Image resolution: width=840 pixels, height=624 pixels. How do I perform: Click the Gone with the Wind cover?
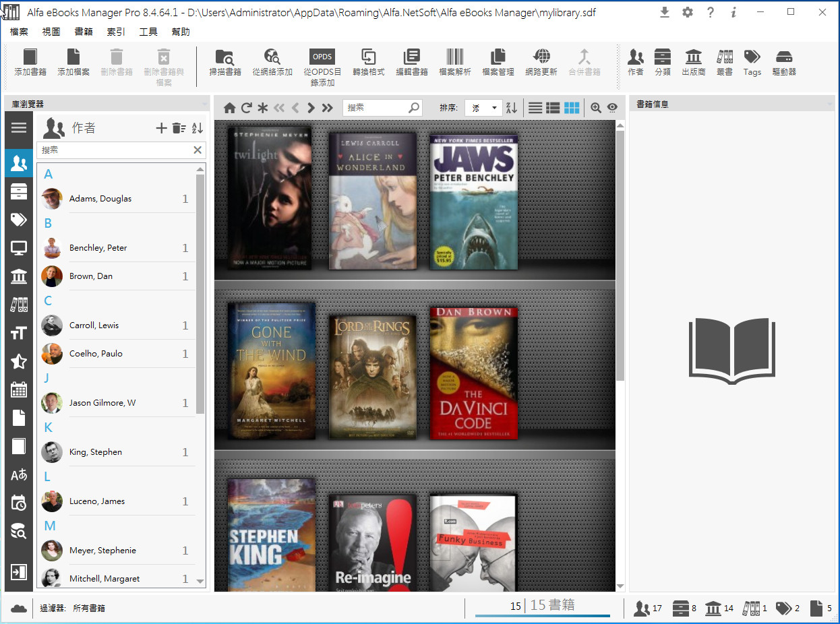coord(271,371)
